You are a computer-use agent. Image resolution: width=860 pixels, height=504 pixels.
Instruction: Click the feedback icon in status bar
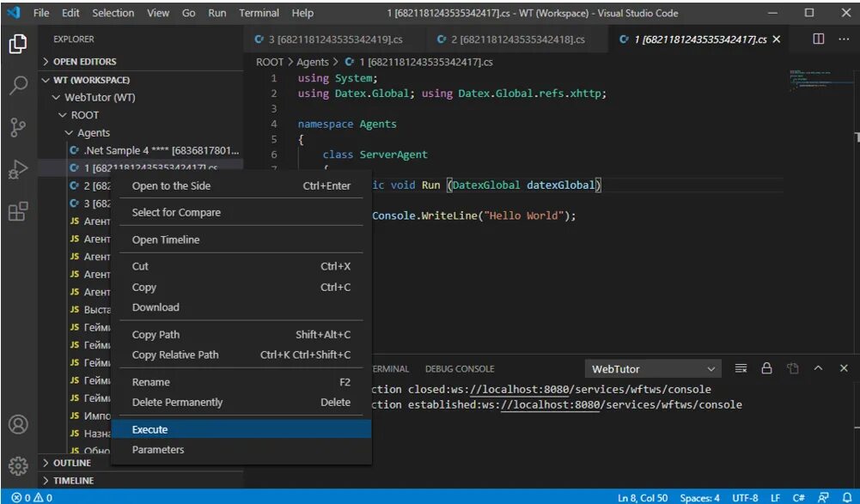pyautogui.click(x=823, y=497)
